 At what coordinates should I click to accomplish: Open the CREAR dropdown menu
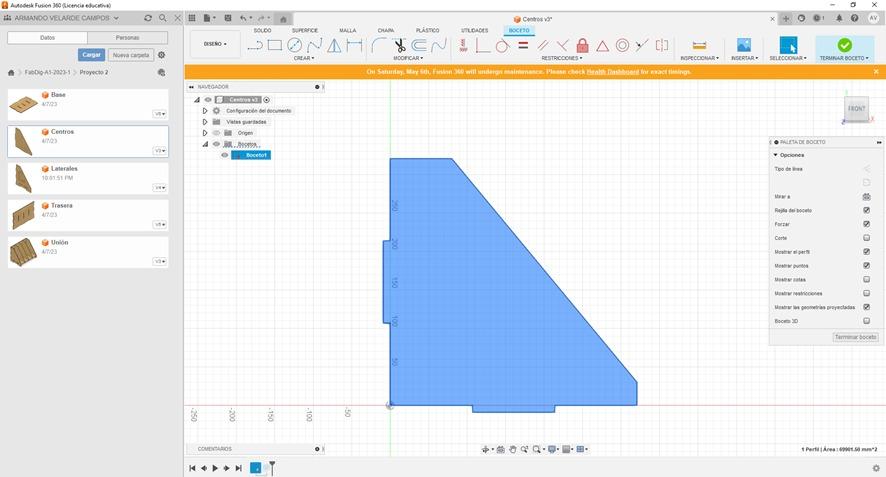click(x=304, y=58)
